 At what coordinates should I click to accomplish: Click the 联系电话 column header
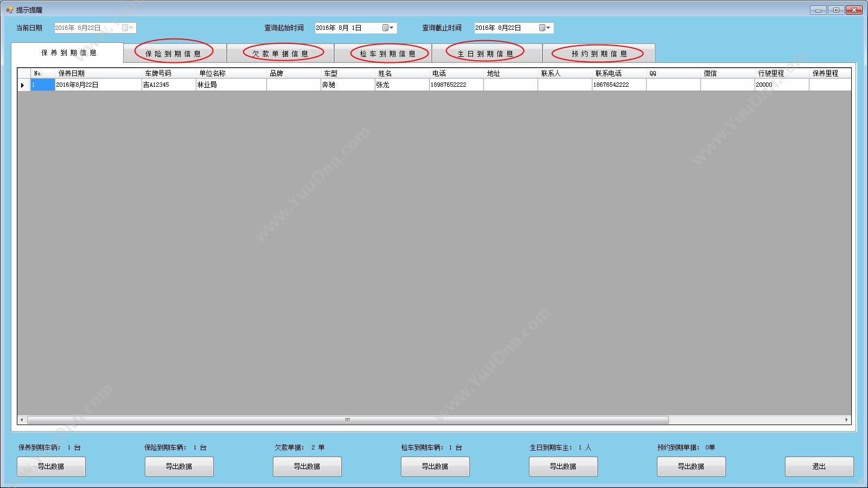point(619,73)
